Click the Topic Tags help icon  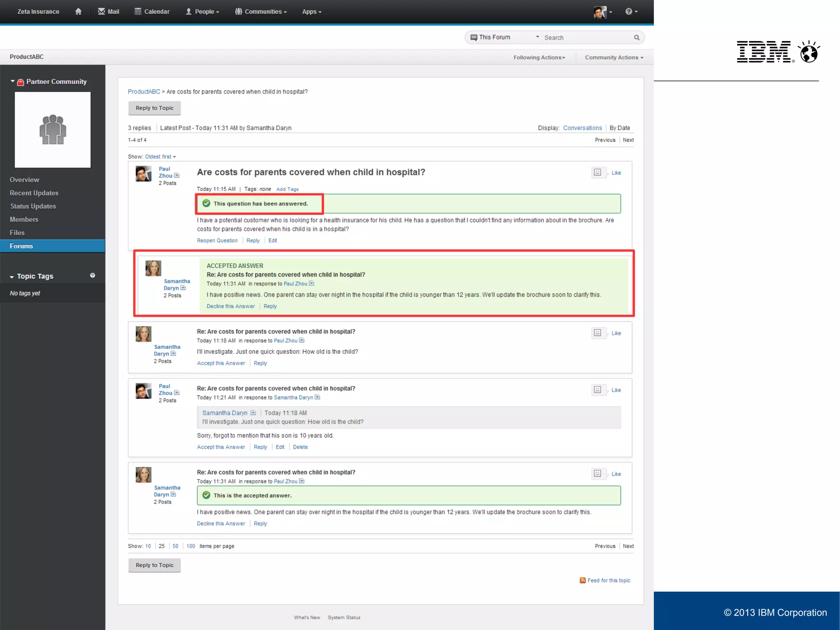pos(93,275)
